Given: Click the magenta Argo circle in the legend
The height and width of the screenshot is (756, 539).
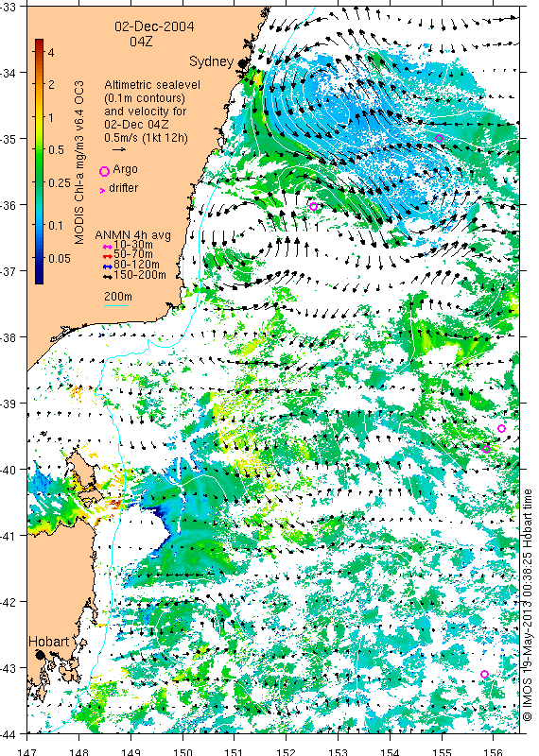Looking at the screenshot, I should [104, 171].
